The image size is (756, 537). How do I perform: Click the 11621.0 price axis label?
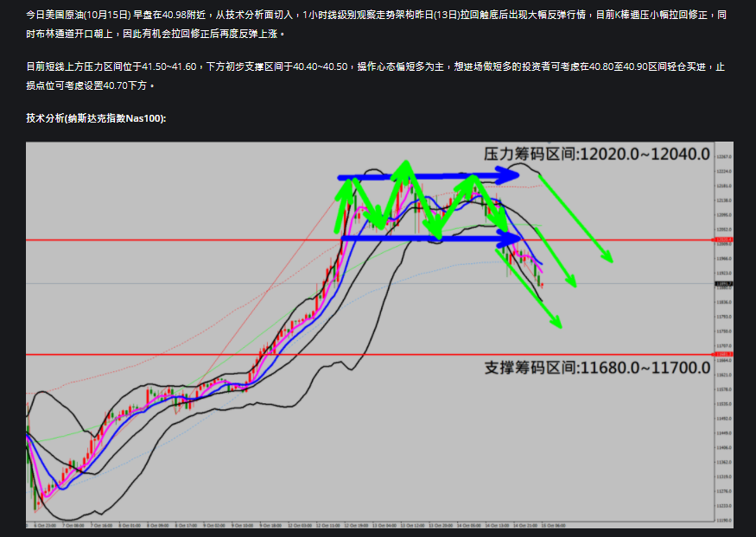[724, 375]
